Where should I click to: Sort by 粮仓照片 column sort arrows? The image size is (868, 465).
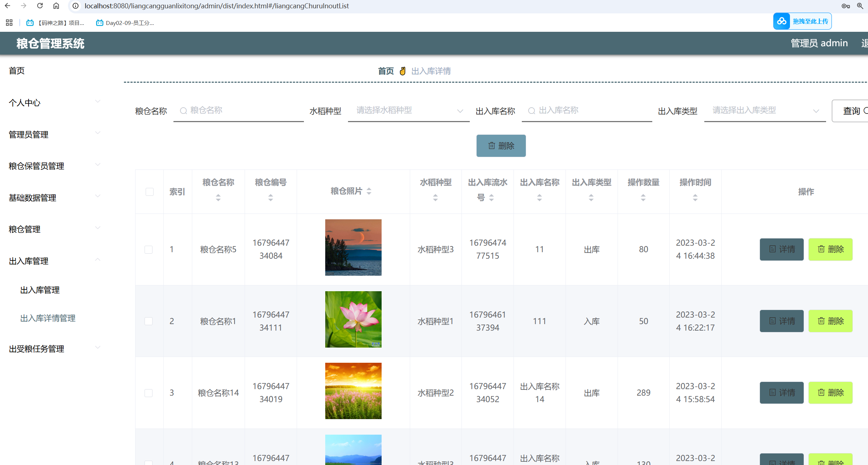coord(369,191)
